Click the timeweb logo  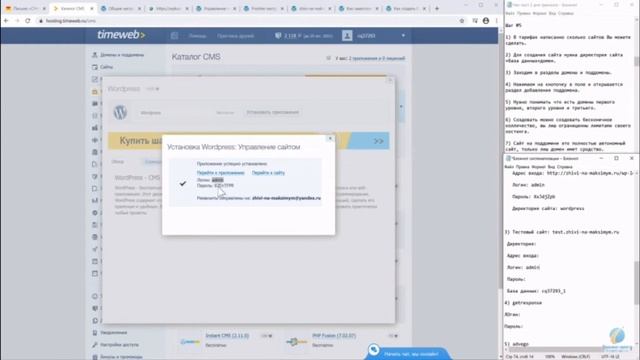pos(121,35)
